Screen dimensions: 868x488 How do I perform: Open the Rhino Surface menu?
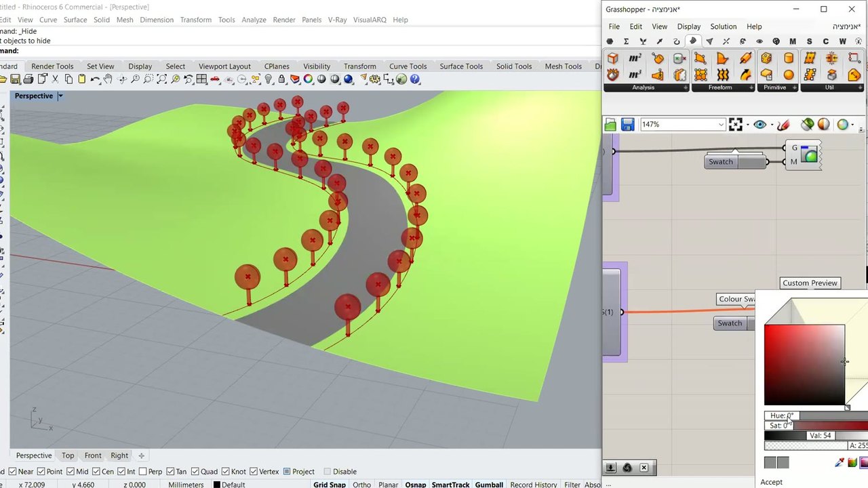(75, 20)
